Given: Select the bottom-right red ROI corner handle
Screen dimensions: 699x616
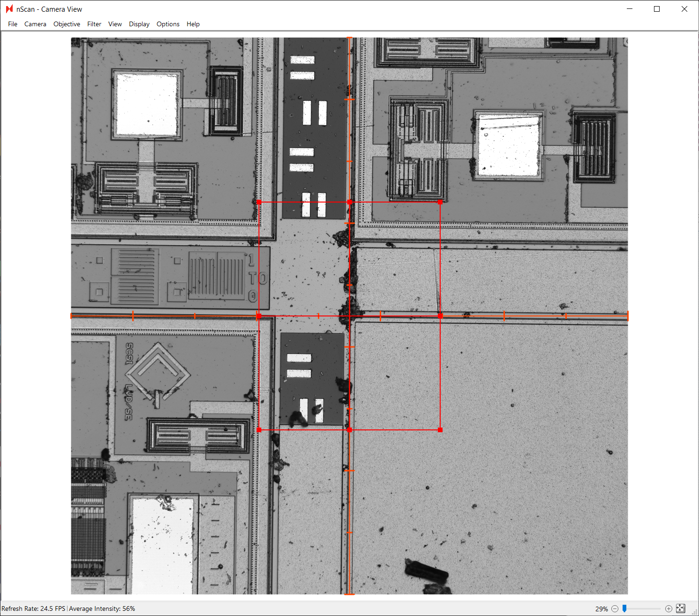Looking at the screenshot, I should point(440,429).
